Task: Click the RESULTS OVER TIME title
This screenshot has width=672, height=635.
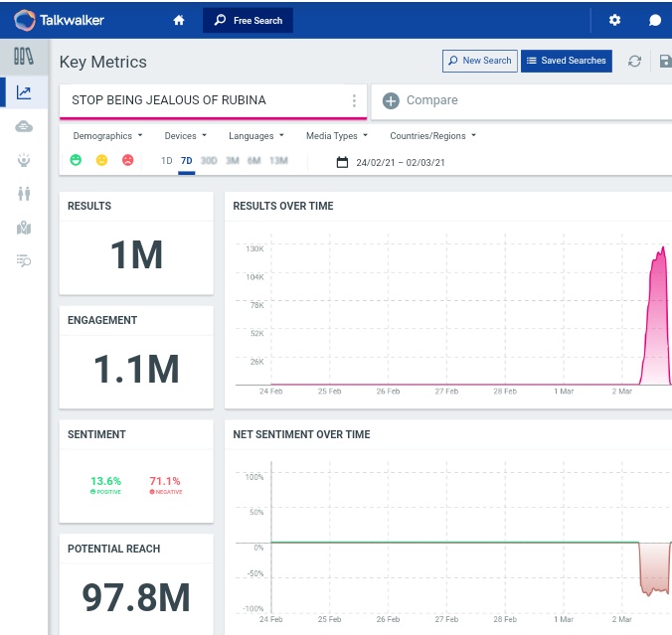Action: [x=283, y=206]
